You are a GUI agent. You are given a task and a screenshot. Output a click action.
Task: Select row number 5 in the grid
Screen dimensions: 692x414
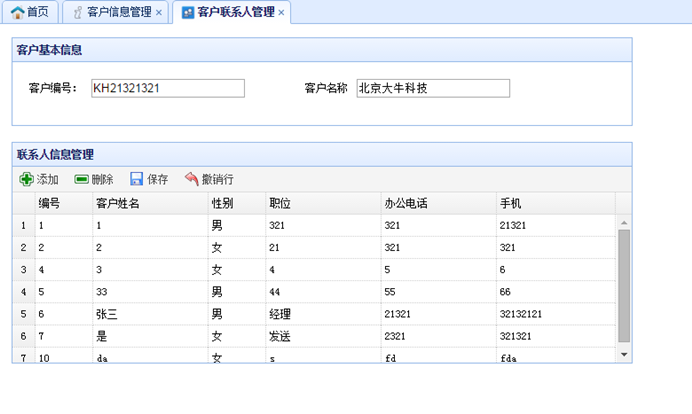click(x=23, y=314)
